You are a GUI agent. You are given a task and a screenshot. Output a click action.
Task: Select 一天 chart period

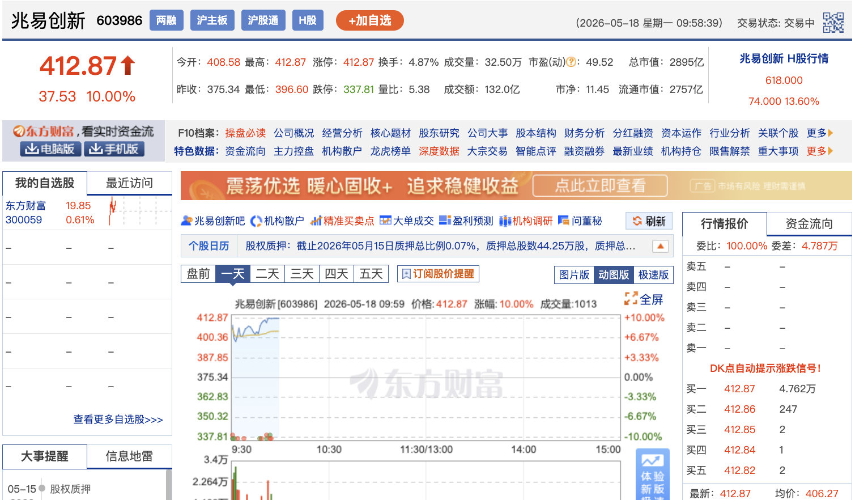coord(233,274)
